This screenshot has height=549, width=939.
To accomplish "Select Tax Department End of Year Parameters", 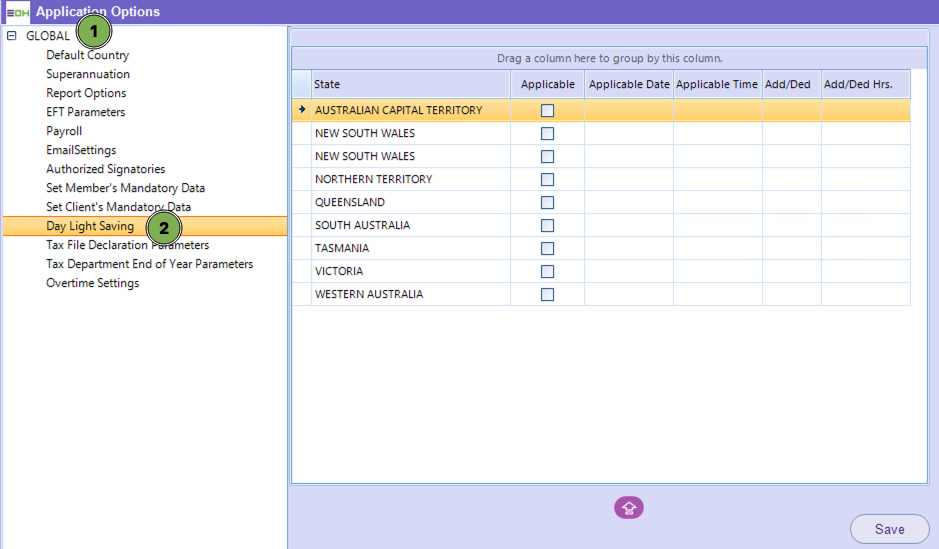I will [x=149, y=264].
